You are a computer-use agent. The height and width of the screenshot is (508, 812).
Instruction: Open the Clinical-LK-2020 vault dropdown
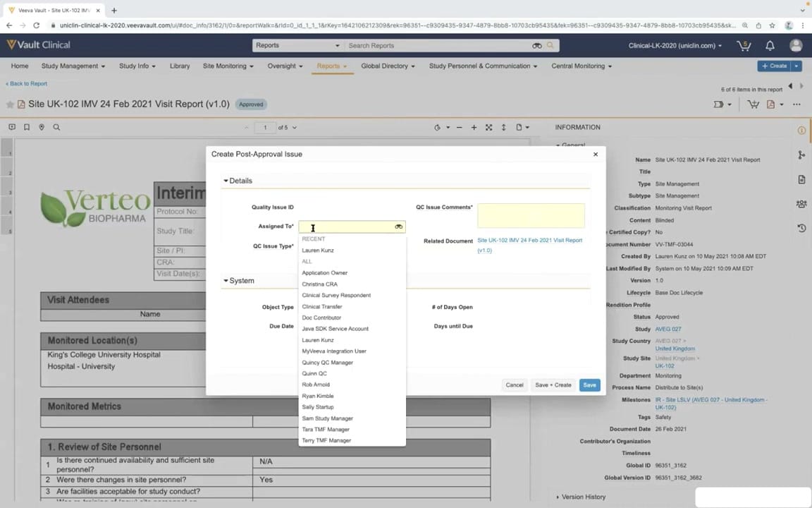pyautogui.click(x=675, y=46)
